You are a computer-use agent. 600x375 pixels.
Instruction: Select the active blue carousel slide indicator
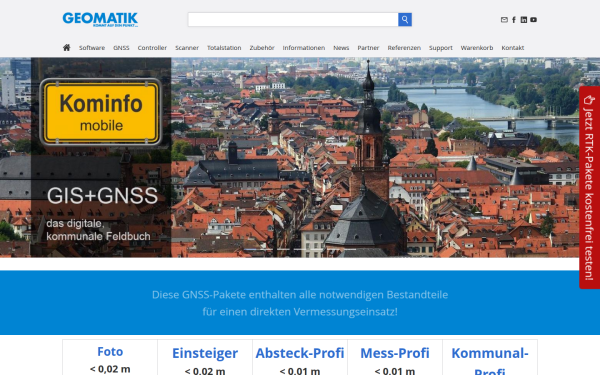pyautogui.click(x=250, y=249)
